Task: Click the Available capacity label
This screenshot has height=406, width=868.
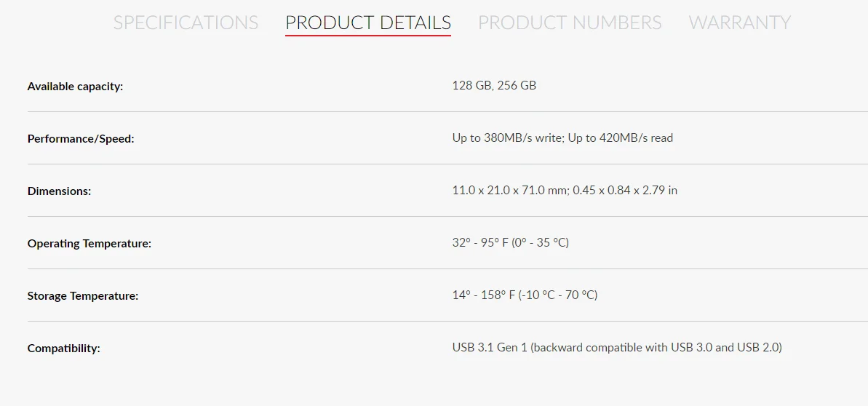Action: [x=75, y=87]
